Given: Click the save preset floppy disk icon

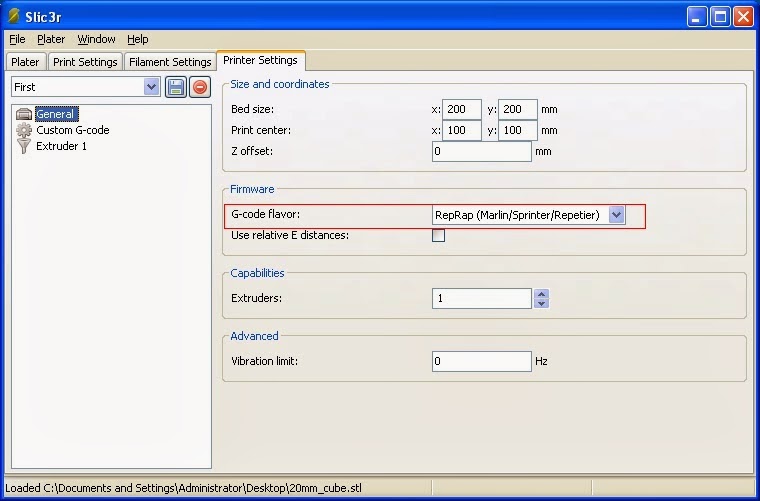Looking at the screenshot, I should (175, 87).
